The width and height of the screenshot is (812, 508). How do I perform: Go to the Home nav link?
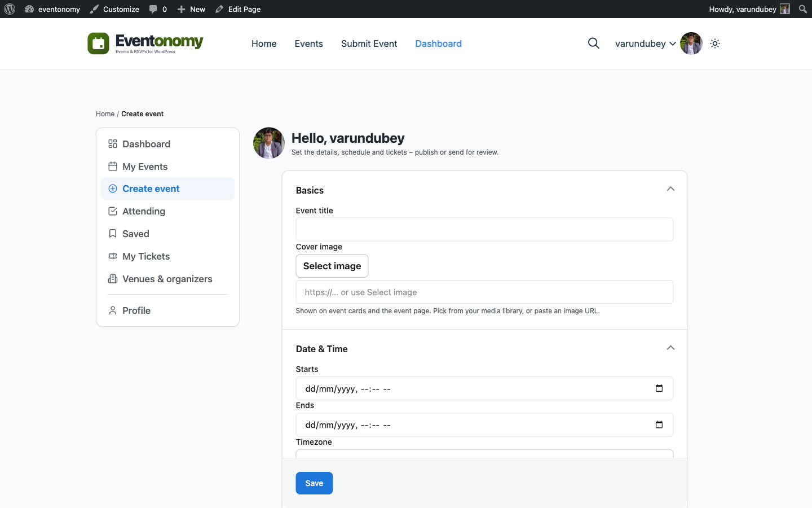tap(264, 43)
